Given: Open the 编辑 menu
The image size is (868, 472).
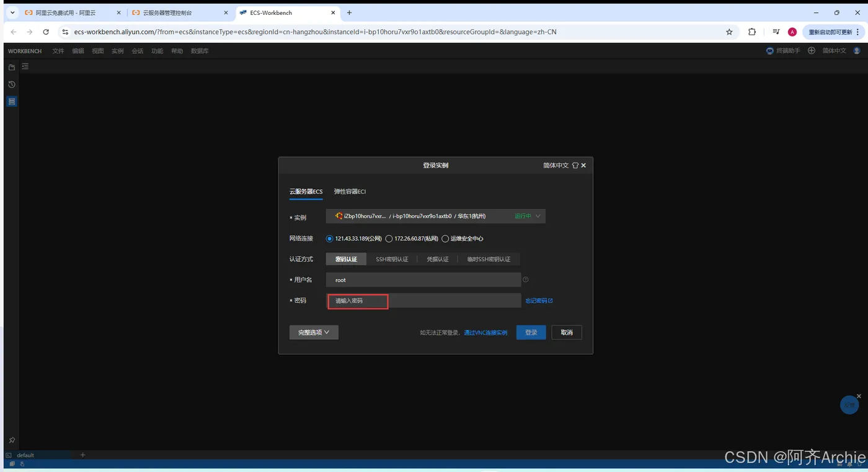Looking at the screenshot, I should click(78, 51).
